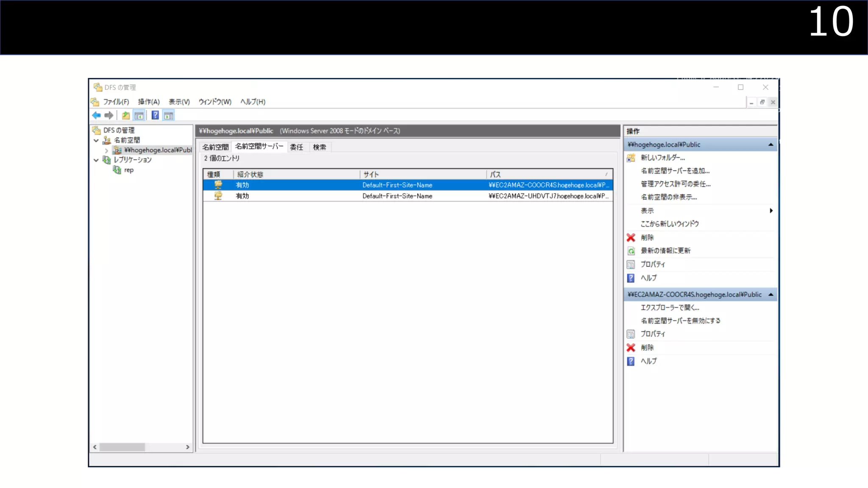This screenshot has height=488, width=868.
Task: Click the forward arrow toolbar icon
Action: pyautogui.click(x=109, y=115)
